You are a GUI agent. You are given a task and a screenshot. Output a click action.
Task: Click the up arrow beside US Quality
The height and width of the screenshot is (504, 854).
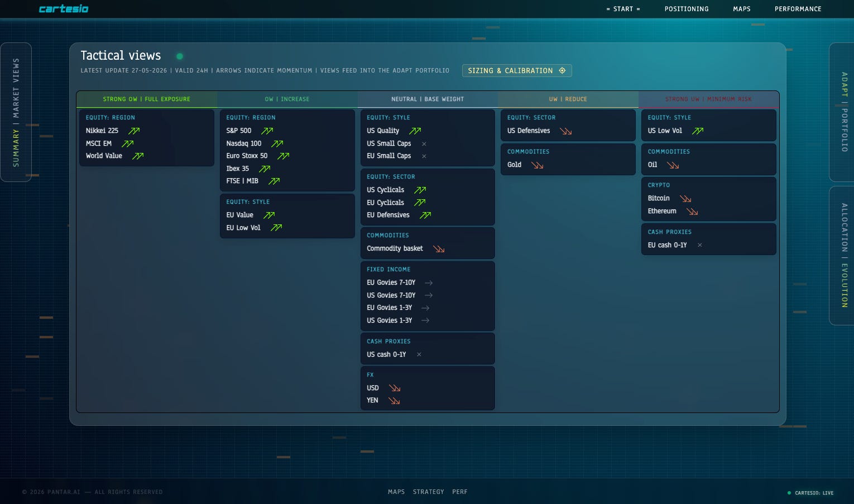tap(415, 131)
